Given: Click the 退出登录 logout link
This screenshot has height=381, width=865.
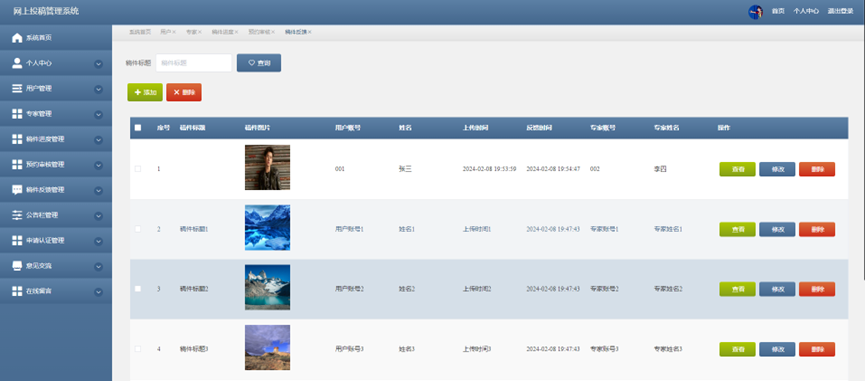Looking at the screenshot, I should coord(840,11).
